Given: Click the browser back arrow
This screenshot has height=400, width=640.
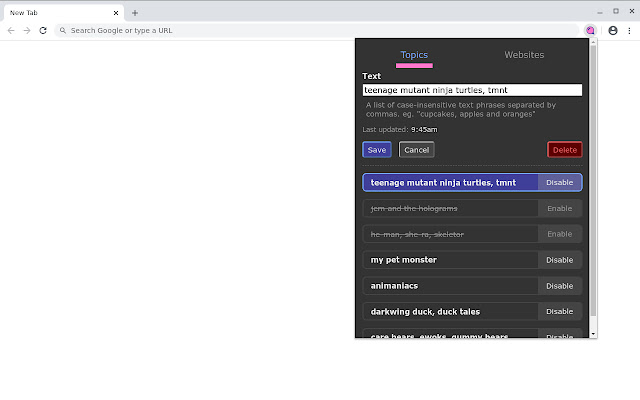Looking at the screenshot, I should pyautogui.click(x=11, y=31).
